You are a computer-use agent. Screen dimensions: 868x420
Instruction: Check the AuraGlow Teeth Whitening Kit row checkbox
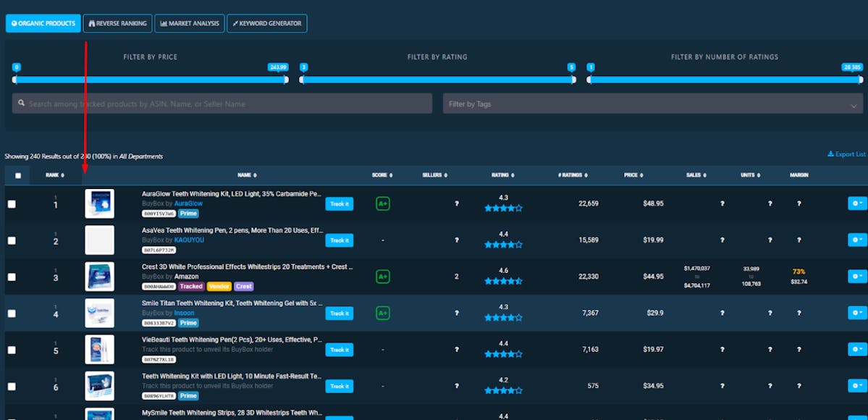pos(12,204)
